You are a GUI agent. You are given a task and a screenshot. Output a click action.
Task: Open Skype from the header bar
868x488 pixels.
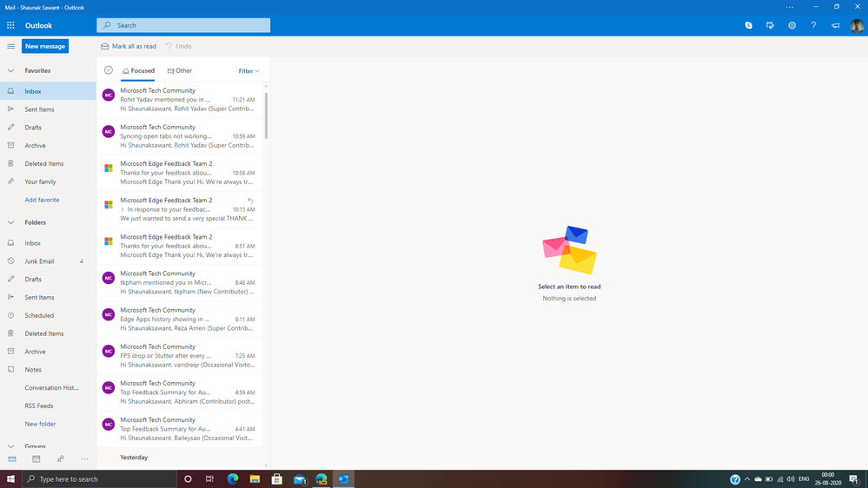point(748,25)
